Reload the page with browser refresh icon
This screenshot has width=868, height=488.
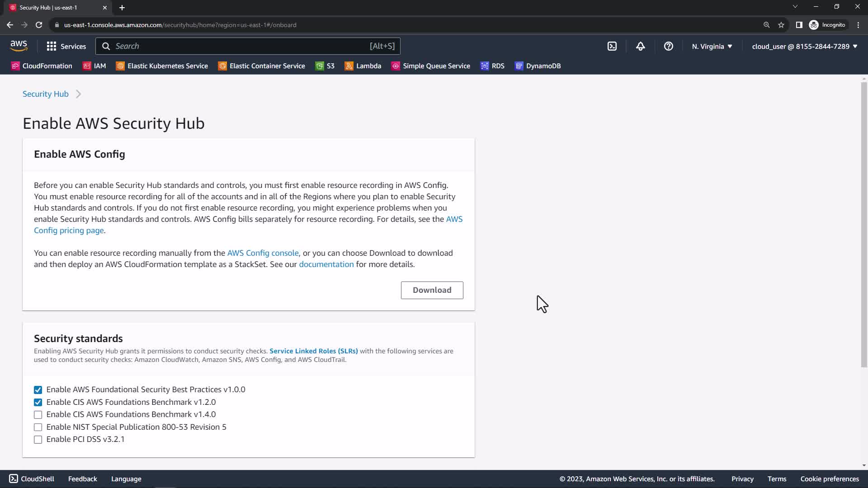39,25
